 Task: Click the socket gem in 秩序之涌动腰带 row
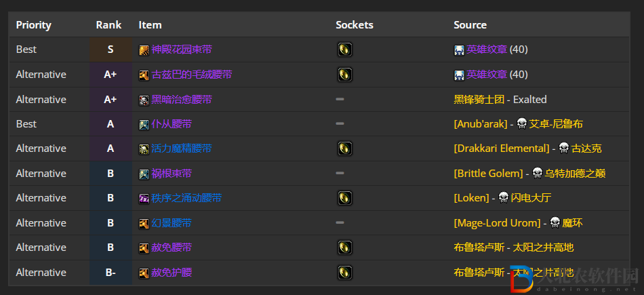point(344,198)
